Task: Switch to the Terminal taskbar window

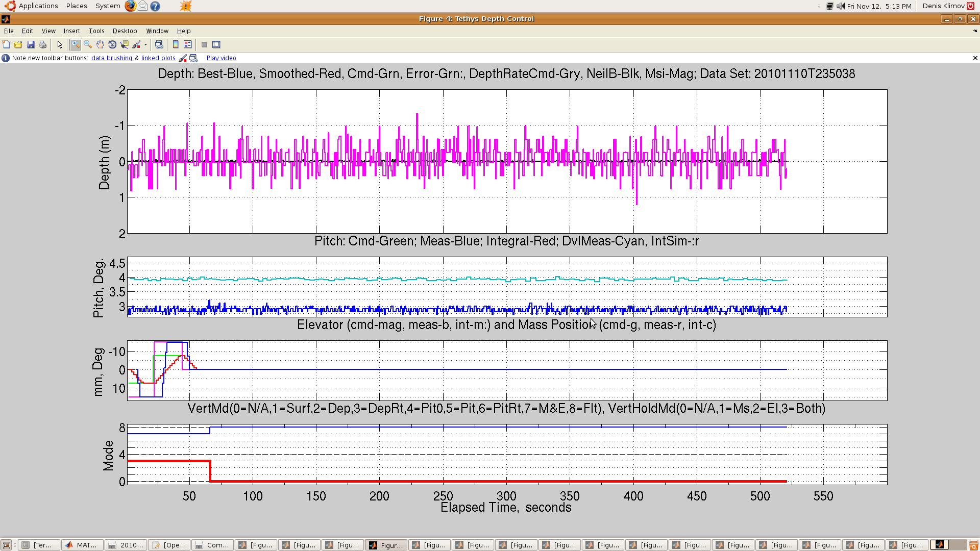Action: [39, 545]
